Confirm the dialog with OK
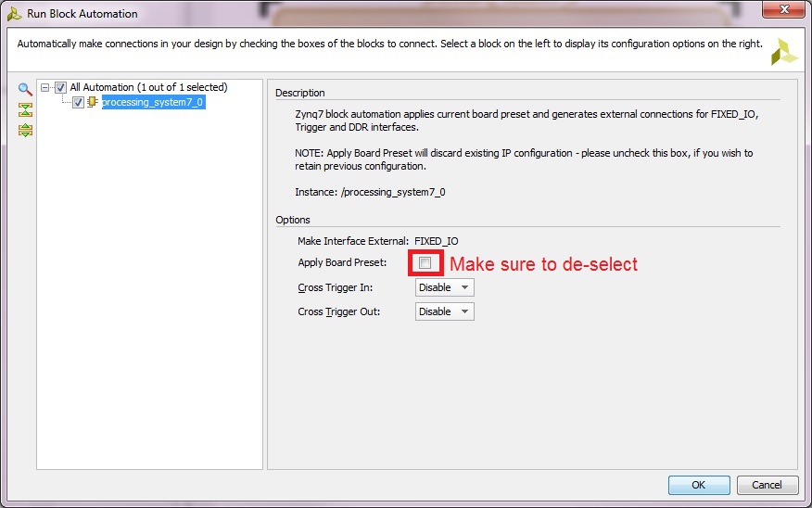812x508 pixels. (x=699, y=485)
